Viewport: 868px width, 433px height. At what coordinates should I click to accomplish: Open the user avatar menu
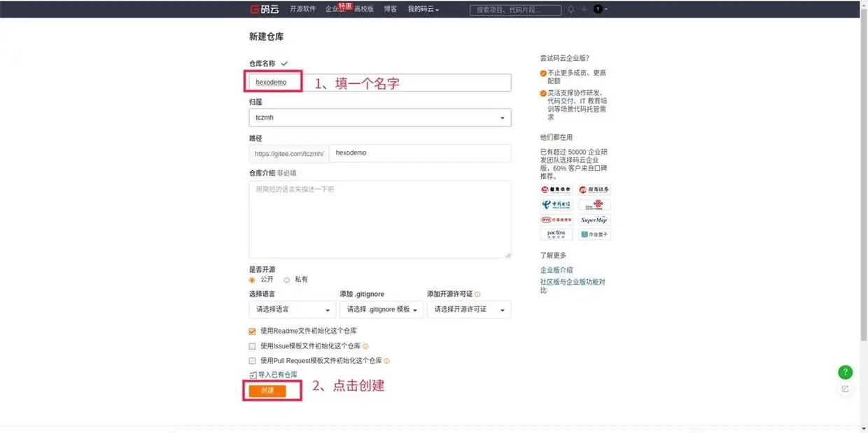point(600,9)
